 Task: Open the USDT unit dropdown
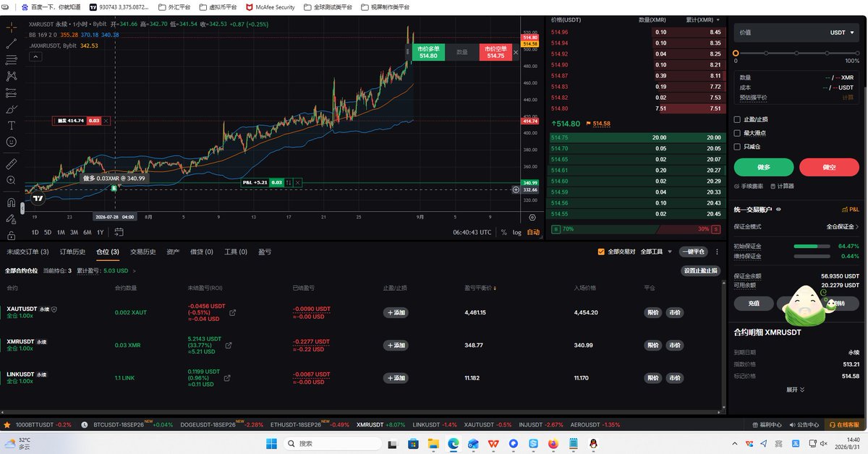843,33
